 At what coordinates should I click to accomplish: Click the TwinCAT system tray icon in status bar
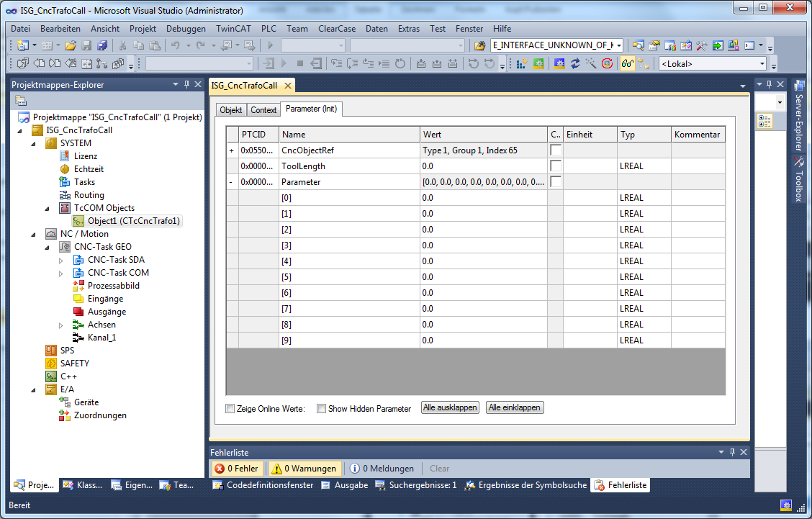pos(785,505)
